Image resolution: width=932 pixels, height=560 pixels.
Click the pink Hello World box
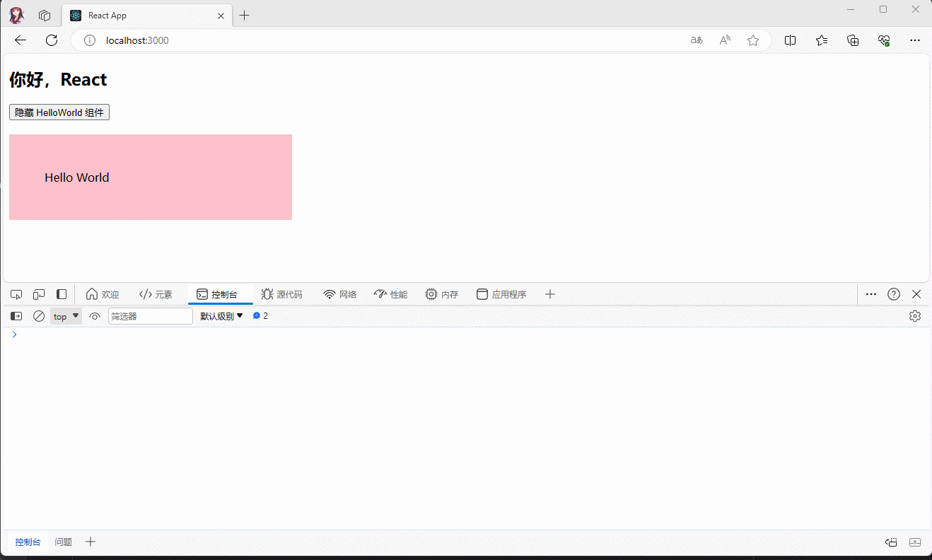point(150,177)
